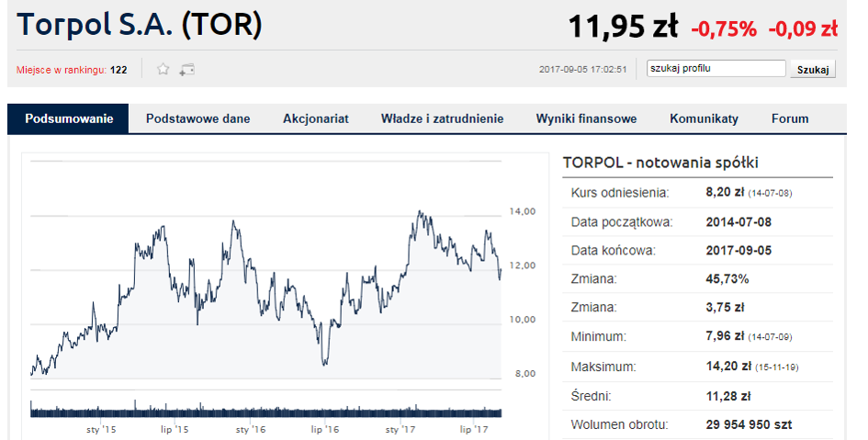Click the Maksimum value 14,20 zł
Viewport: 868px width, 440px height.
tap(728, 367)
